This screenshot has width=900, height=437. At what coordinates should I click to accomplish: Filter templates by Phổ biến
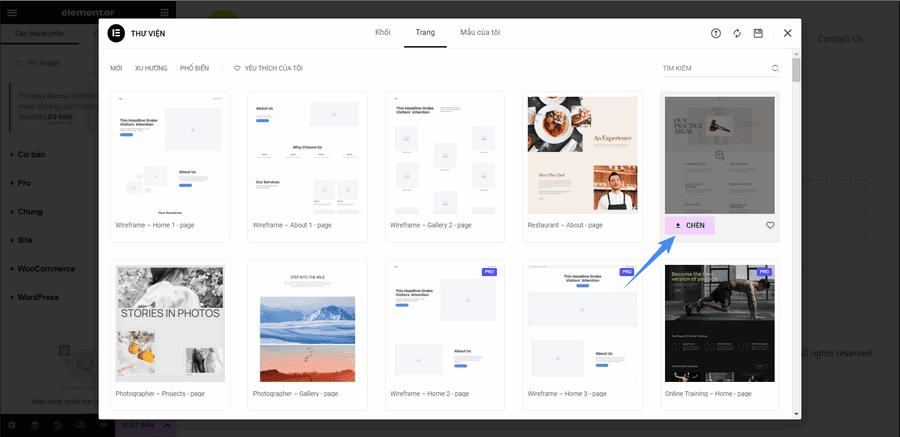(195, 68)
